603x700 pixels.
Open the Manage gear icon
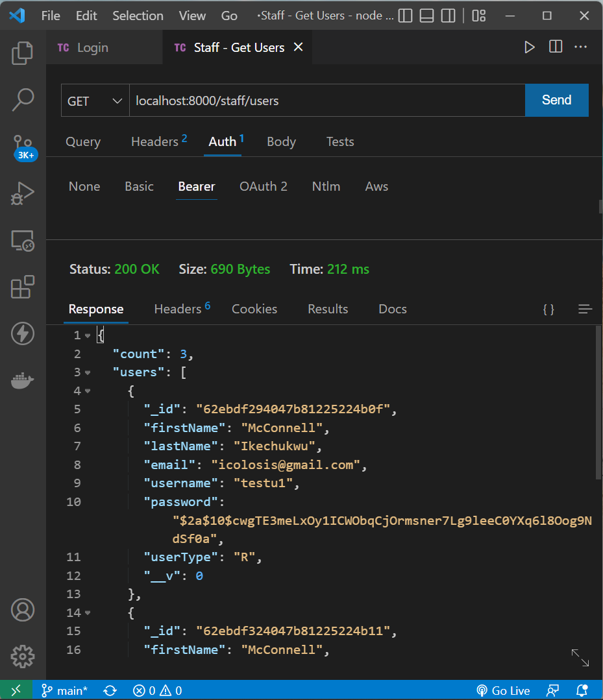tap(22, 657)
